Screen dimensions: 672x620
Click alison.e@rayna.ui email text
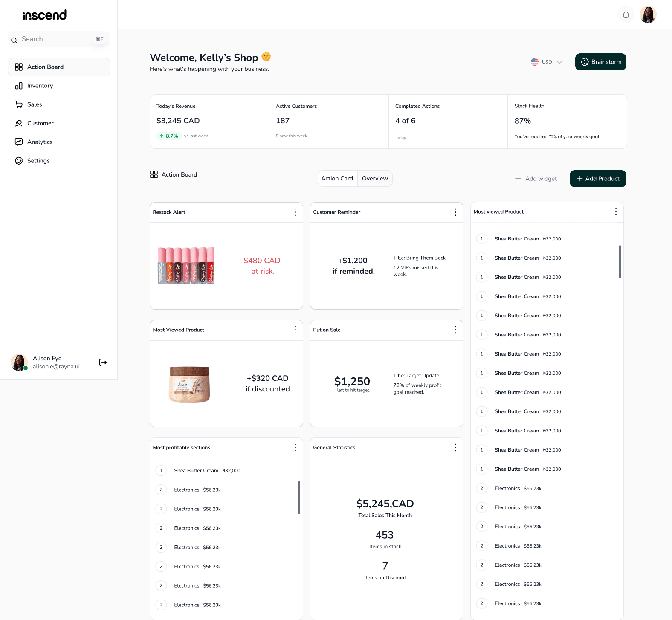coord(56,367)
